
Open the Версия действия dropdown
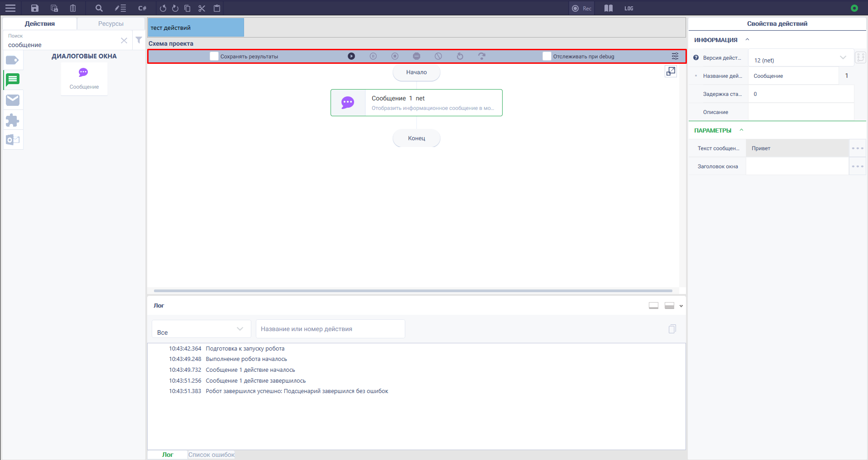(801, 58)
